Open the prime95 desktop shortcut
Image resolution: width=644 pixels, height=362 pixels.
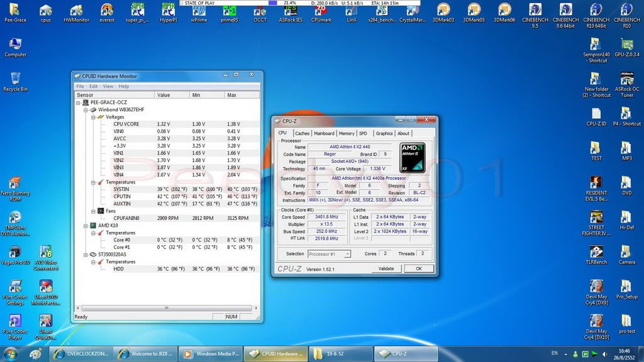click(x=229, y=14)
